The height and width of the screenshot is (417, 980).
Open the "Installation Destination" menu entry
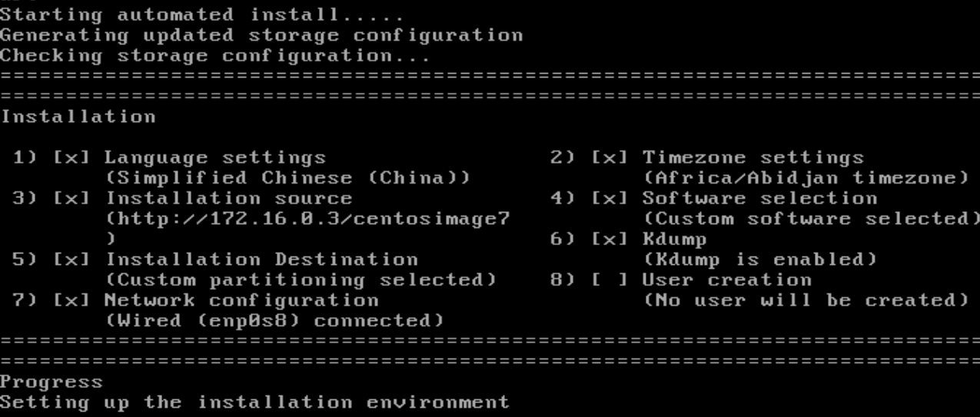point(261,259)
